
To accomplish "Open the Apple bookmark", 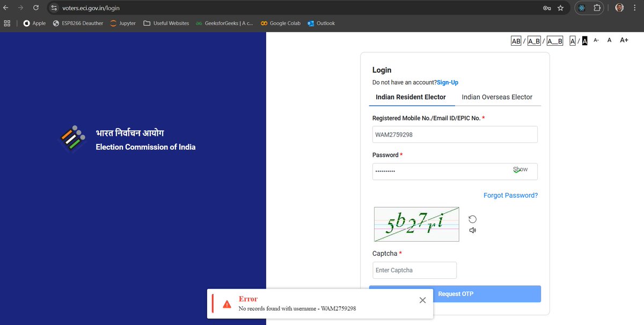I will coord(34,23).
